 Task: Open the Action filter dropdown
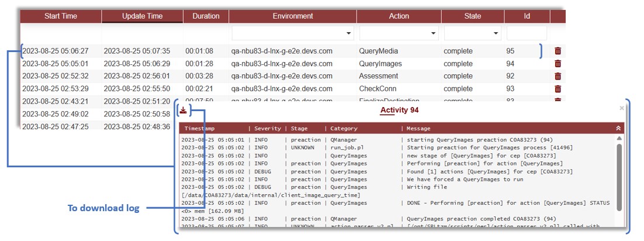pyautogui.click(x=398, y=33)
